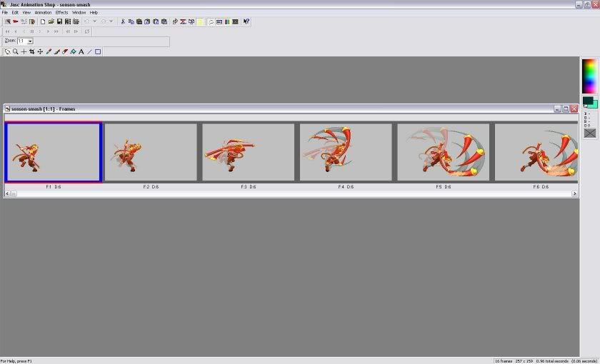Select the Dropper tool
This screenshot has height=364, width=600.
point(49,51)
